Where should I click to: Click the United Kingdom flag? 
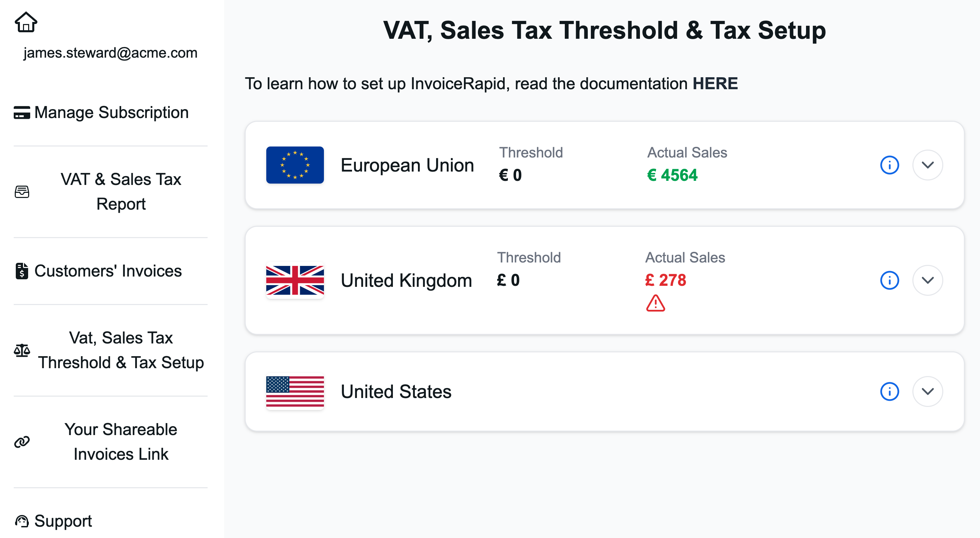pyautogui.click(x=295, y=280)
